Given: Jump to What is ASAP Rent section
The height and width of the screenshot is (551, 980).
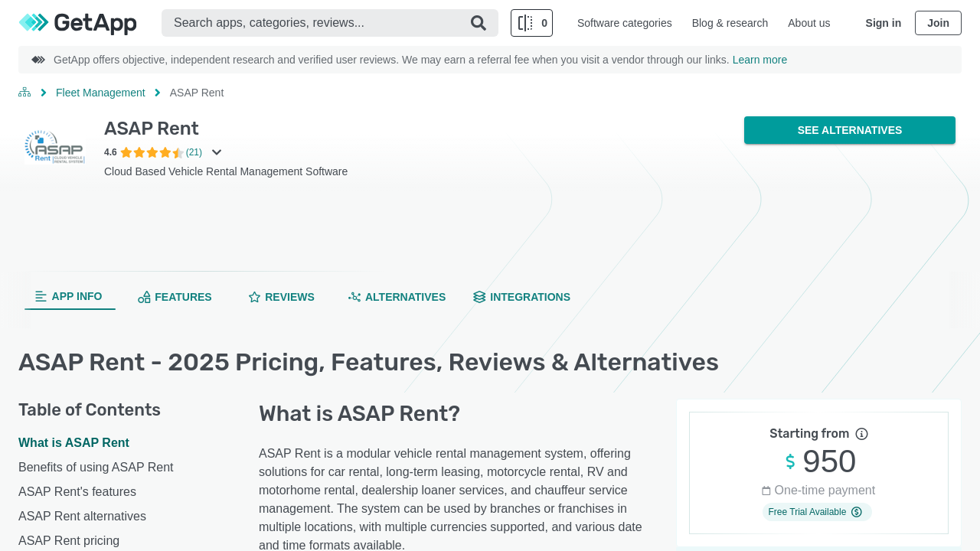Looking at the screenshot, I should (73, 443).
